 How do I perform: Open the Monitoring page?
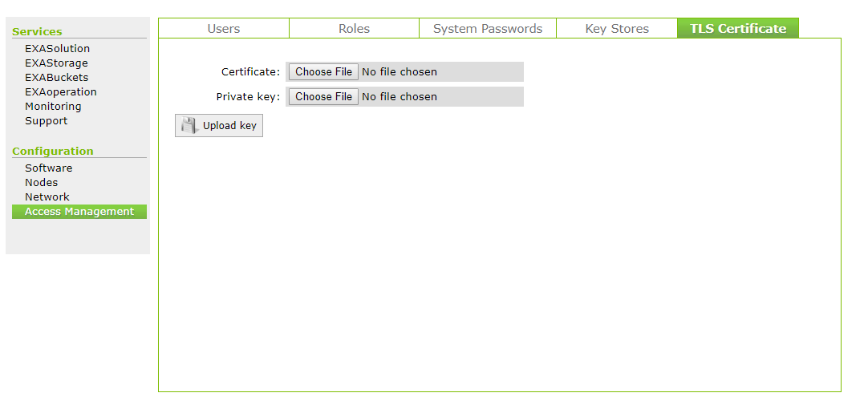(53, 107)
